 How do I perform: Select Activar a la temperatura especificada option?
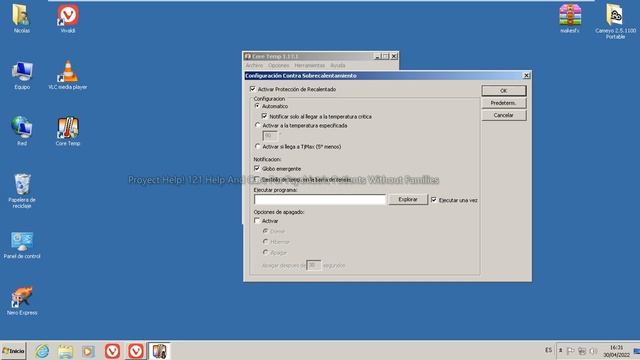tap(257, 125)
